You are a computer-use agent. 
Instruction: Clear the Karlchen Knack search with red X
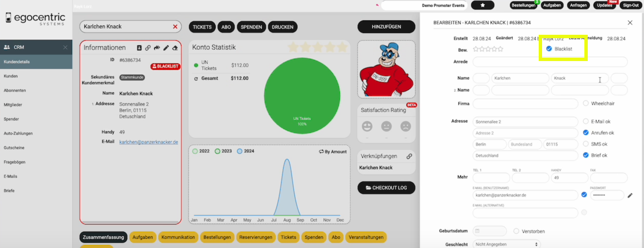(x=175, y=27)
